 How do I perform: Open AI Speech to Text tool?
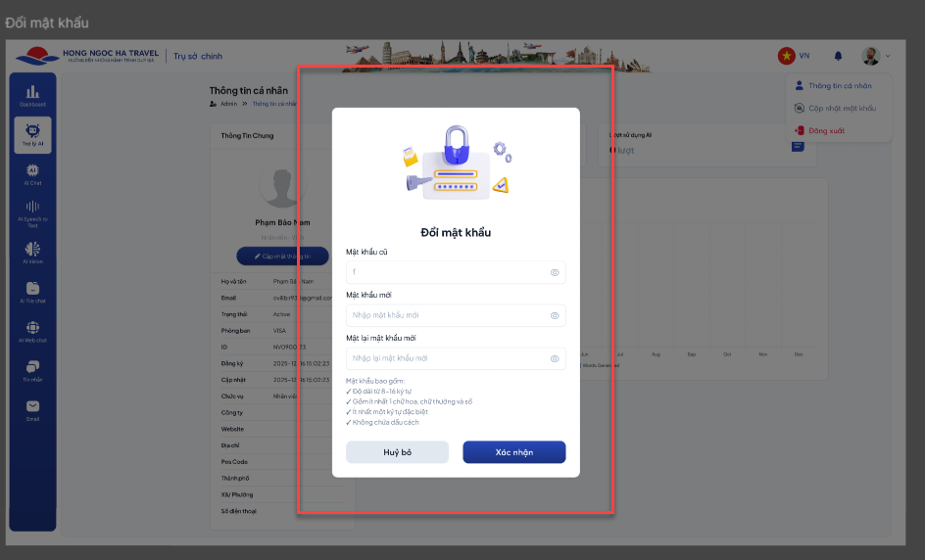[32, 213]
